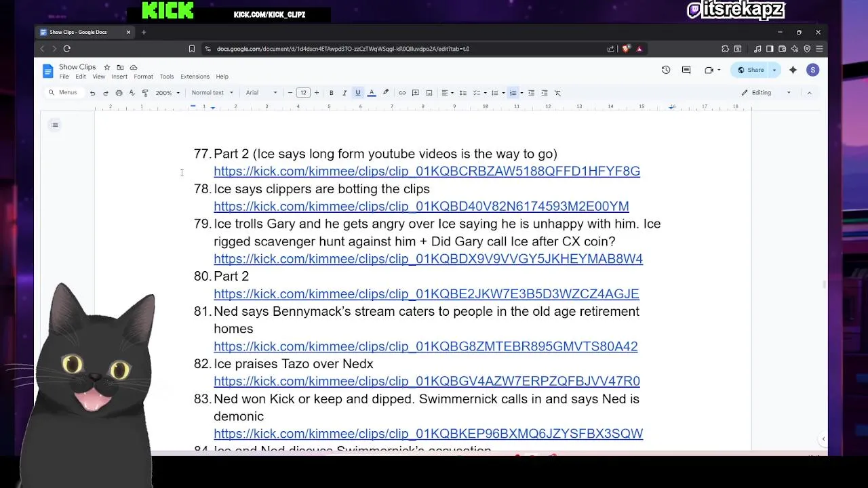
Task: Clear formatting of selected text
Action: coord(557,93)
